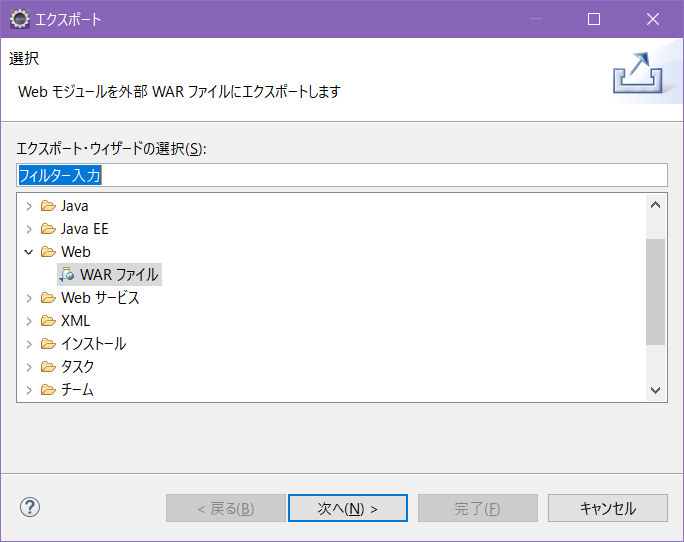Click the インストール folder icon

tap(48, 344)
